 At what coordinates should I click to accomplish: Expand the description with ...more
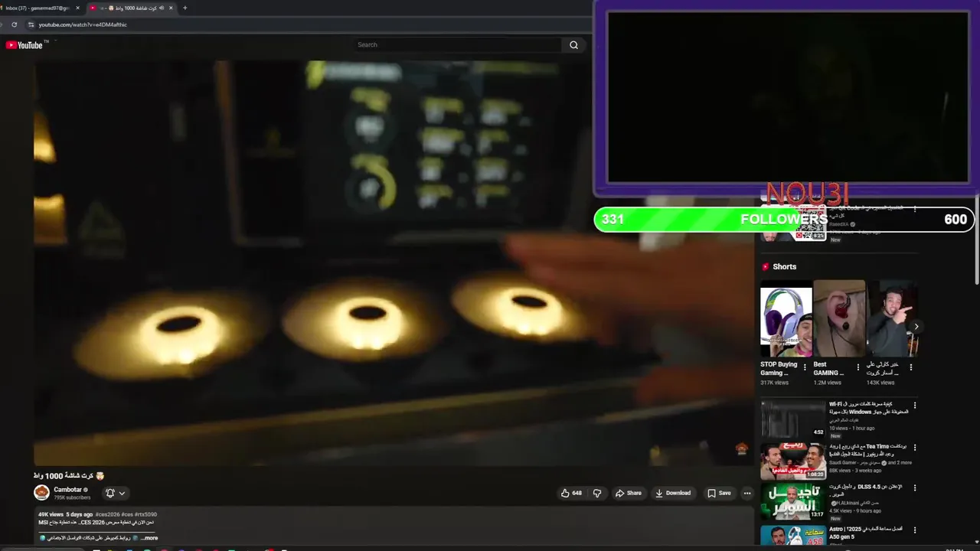pyautogui.click(x=149, y=538)
